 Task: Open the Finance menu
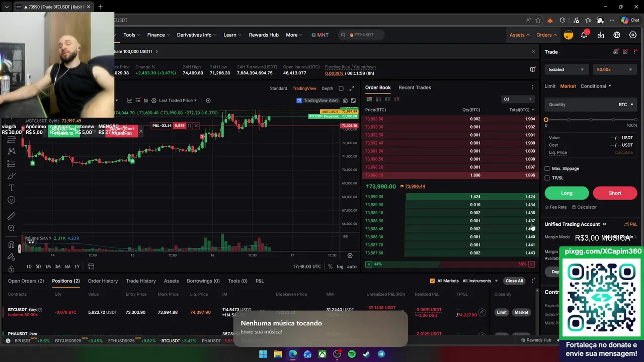[x=158, y=35]
